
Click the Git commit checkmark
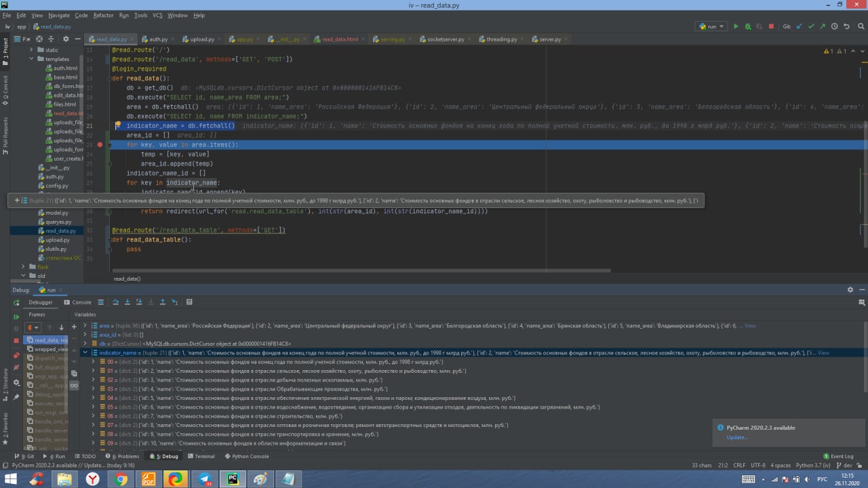(x=811, y=26)
